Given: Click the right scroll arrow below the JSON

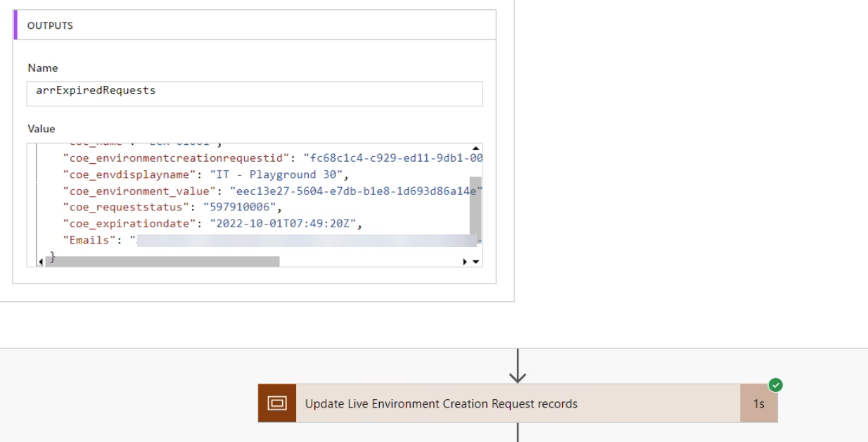Looking at the screenshot, I should (x=466, y=262).
